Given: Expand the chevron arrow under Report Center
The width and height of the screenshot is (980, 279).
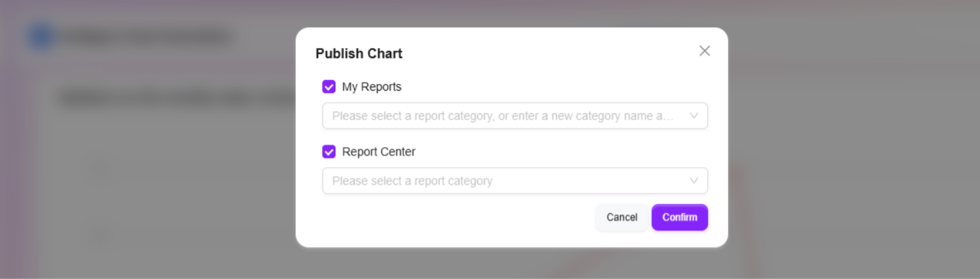Looking at the screenshot, I should pos(694,181).
